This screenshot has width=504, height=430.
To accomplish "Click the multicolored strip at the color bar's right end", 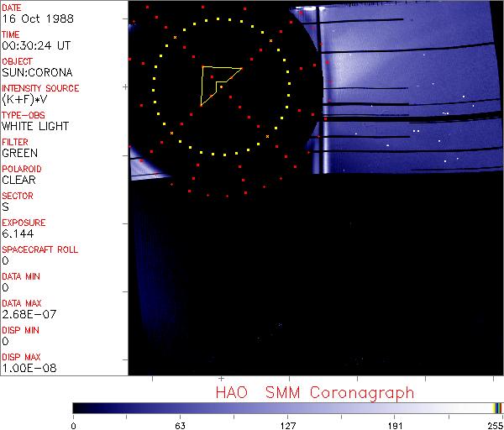I will (x=497, y=407).
